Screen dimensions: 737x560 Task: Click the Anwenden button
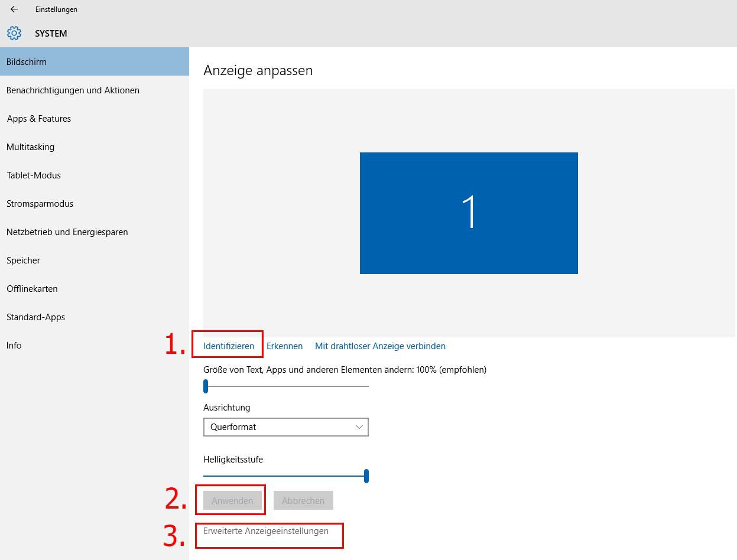pyautogui.click(x=232, y=500)
